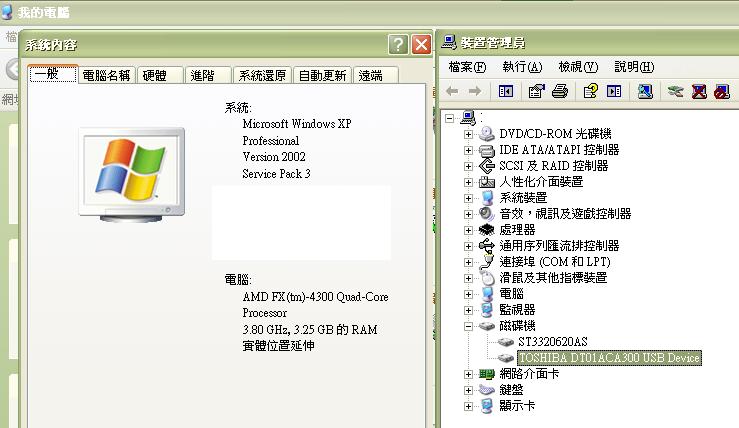Image resolution: width=739 pixels, height=428 pixels.
Task: Click the Back arrow in Device Manager toolbar
Action: [452, 91]
